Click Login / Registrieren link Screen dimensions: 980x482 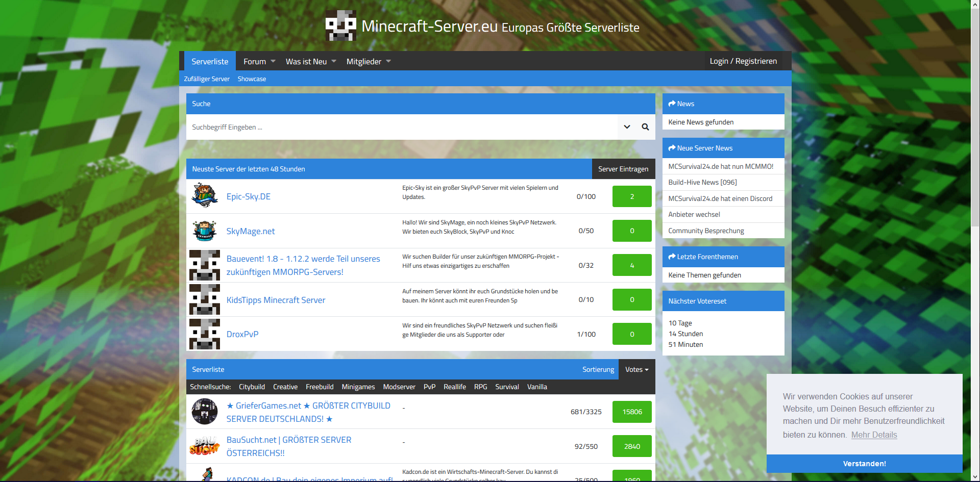pos(743,61)
